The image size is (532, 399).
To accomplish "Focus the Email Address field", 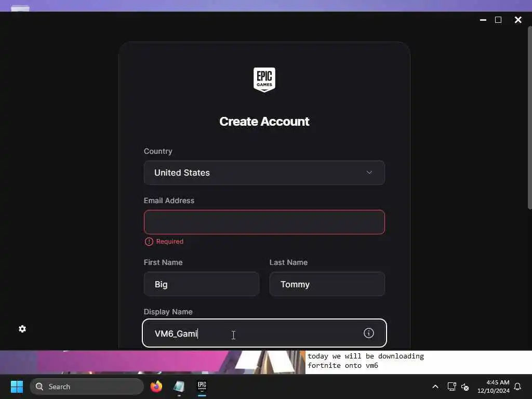I will click(264, 222).
